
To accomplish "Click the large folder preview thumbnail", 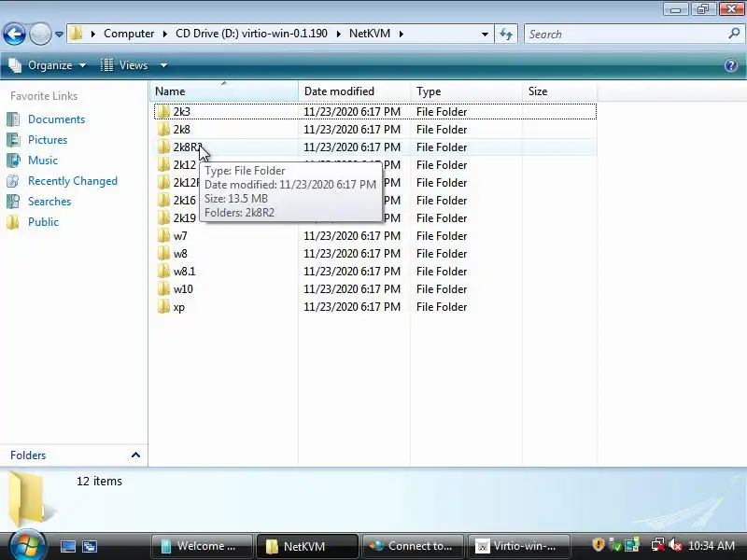I will coord(30,497).
